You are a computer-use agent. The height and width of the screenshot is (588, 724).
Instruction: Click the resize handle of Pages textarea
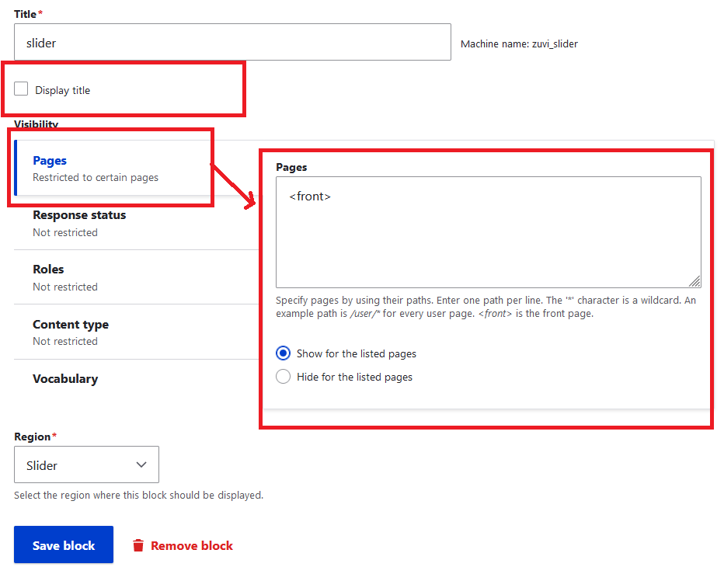click(694, 281)
